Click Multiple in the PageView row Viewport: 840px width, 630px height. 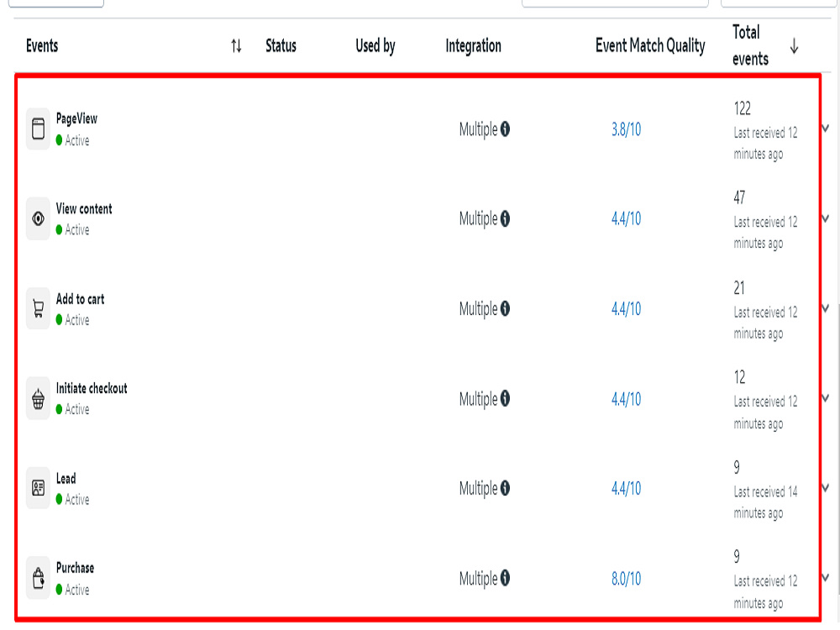click(479, 129)
